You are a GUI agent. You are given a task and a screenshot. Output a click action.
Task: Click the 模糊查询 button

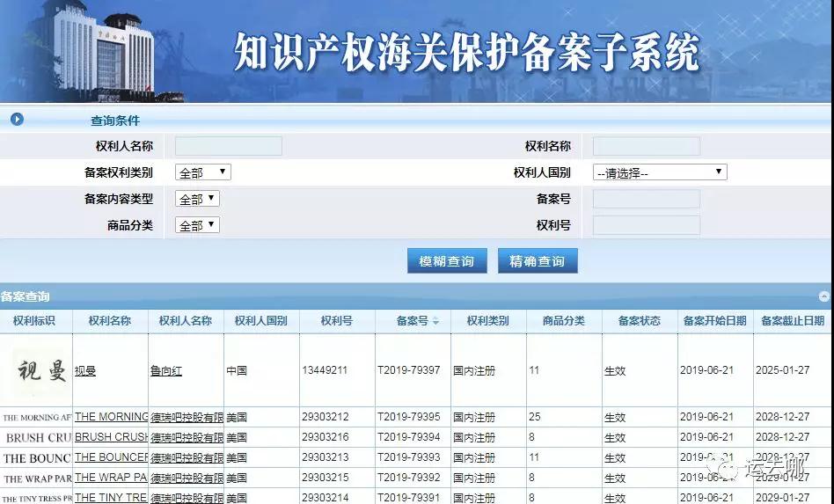coord(447,261)
